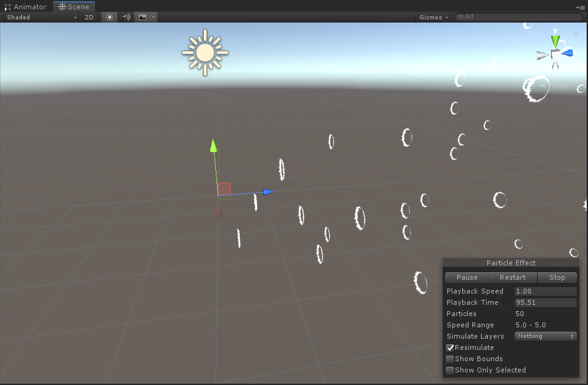Open the panel options menu icon

580,7
